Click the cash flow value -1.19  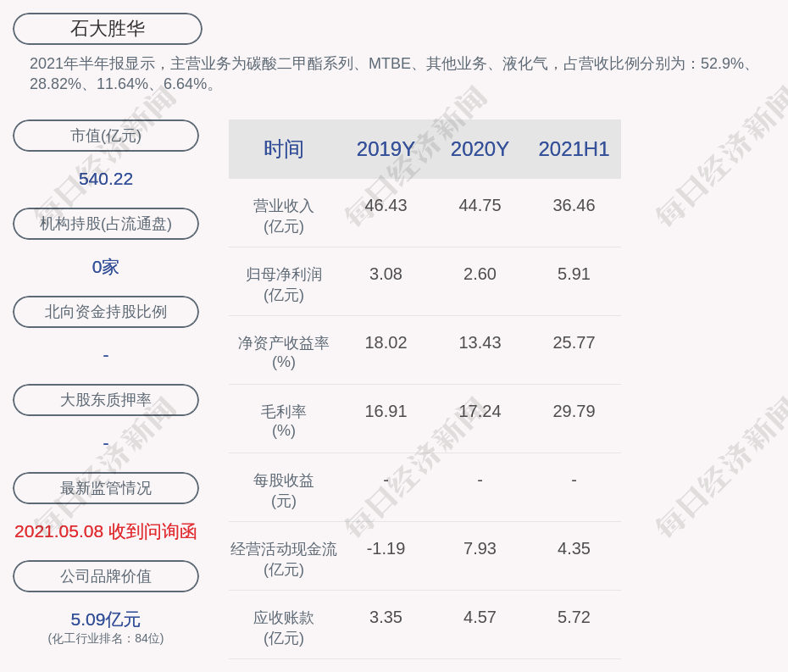click(386, 548)
